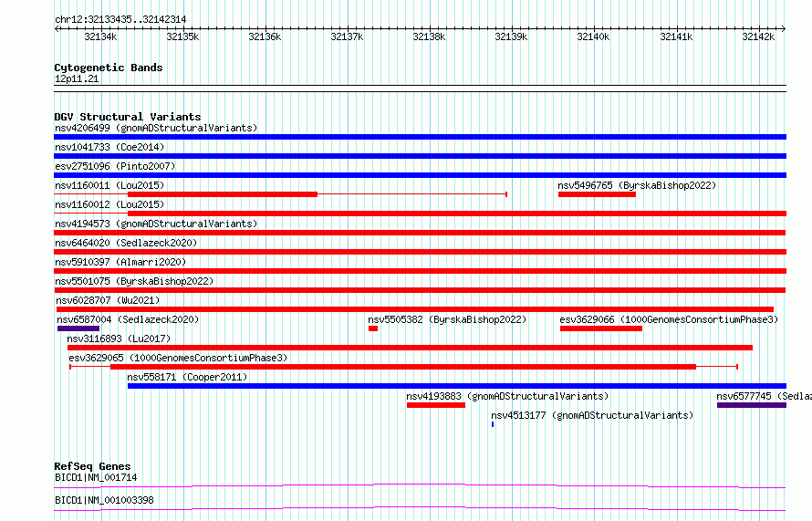This screenshot has height=521, width=812.
Task: Click the magenta line of BICD1|NM_001003398
Action: pyautogui.click(x=420, y=508)
